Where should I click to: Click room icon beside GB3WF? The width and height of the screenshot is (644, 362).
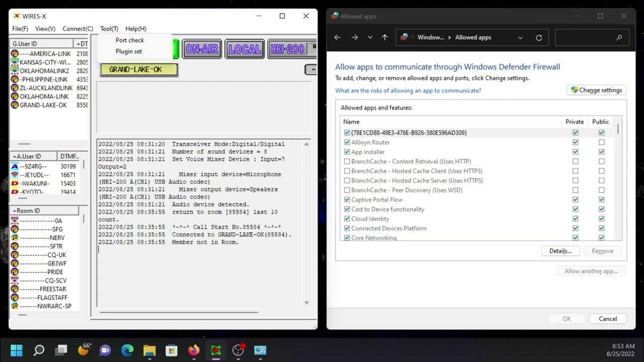click(x=15, y=263)
